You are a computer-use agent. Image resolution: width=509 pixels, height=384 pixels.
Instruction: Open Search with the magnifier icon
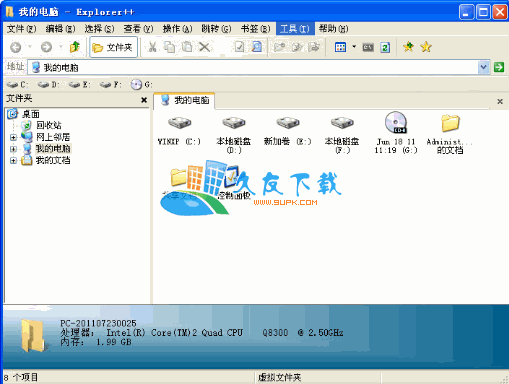(x=257, y=47)
